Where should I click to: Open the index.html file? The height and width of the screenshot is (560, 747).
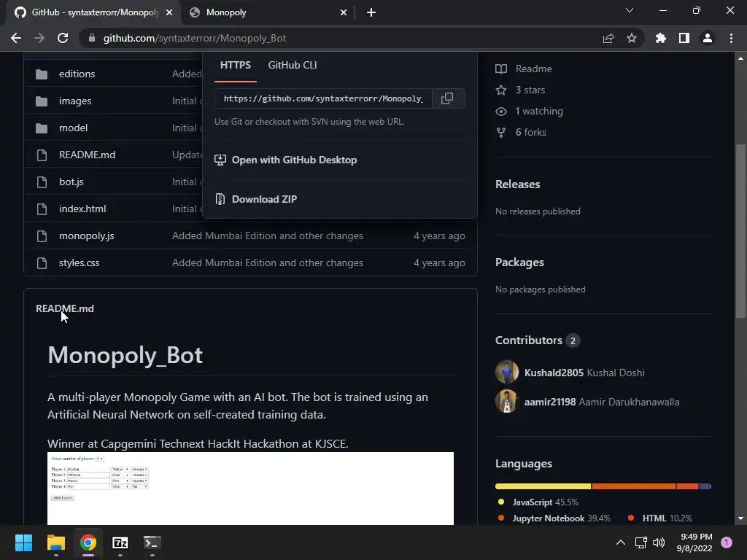tap(82, 209)
